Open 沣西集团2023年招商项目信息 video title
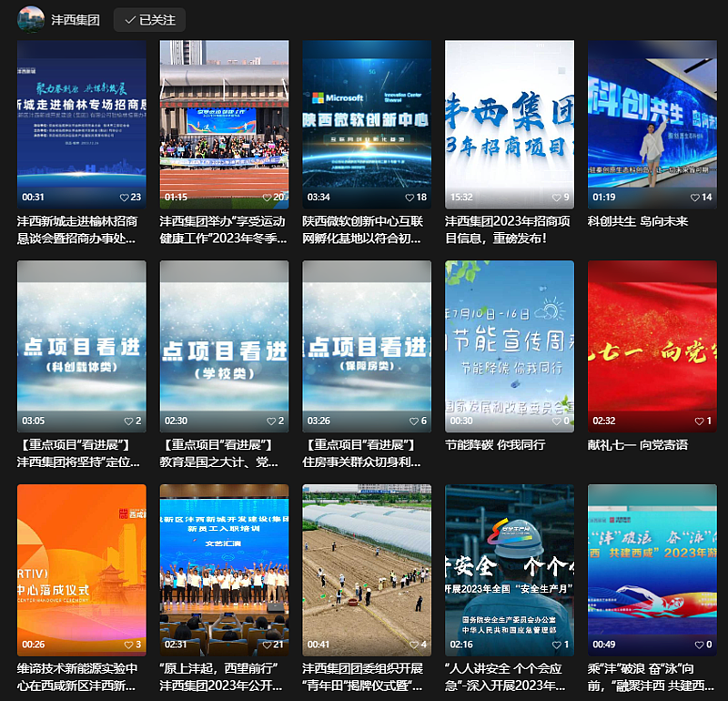Screen dimensions: 728x701 pos(509,229)
